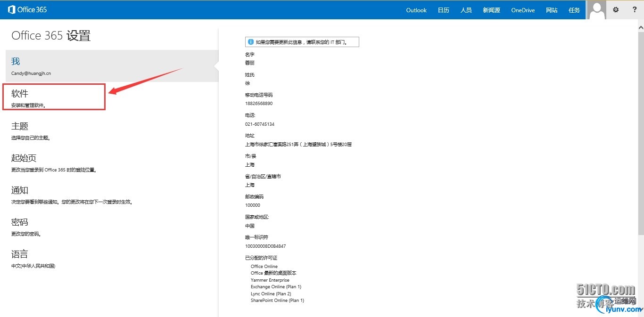Open Outlook from the top navigation
Screen dimensions: 644x317
pyautogui.click(x=416, y=10)
